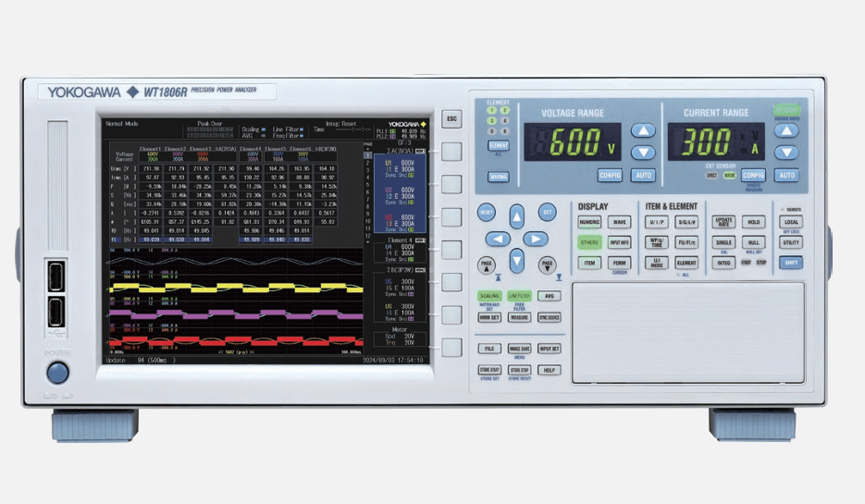This screenshot has width=865, height=504.
Task: Click the current range down arrow
Action: tap(786, 153)
